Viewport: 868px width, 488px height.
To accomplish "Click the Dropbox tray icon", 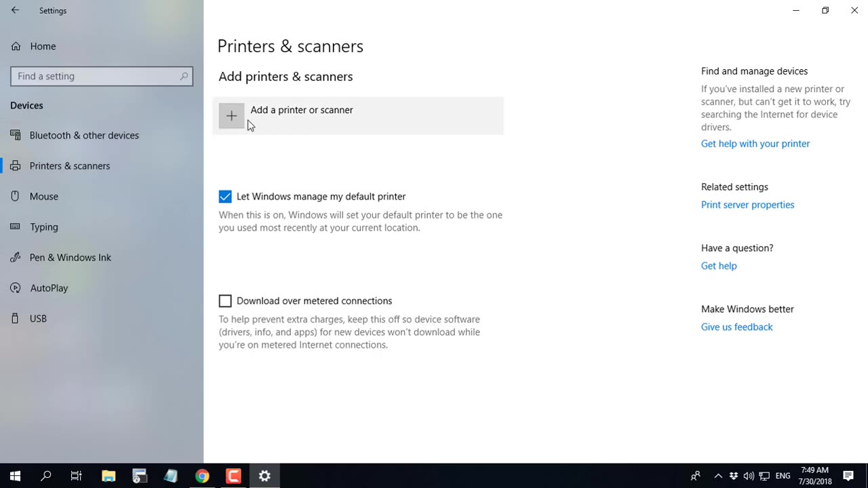I will (x=734, y=476).
